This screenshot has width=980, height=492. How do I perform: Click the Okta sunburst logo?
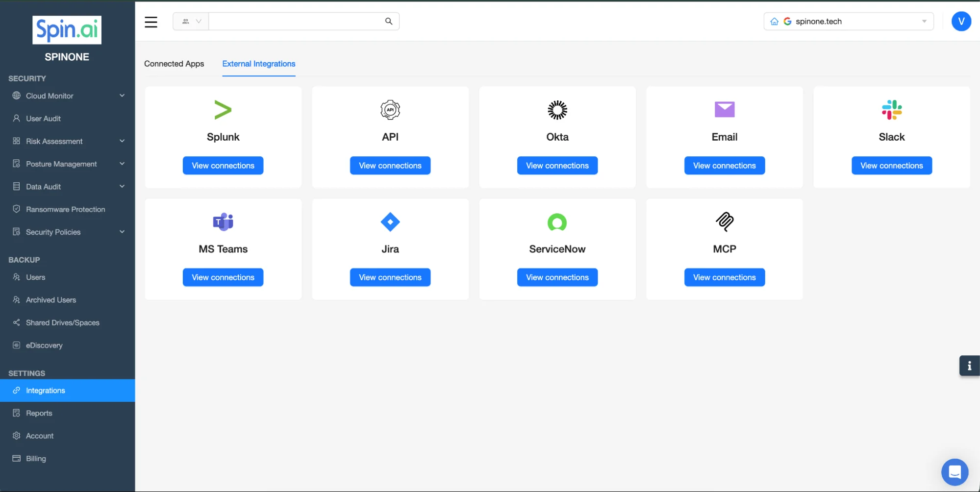557,110
